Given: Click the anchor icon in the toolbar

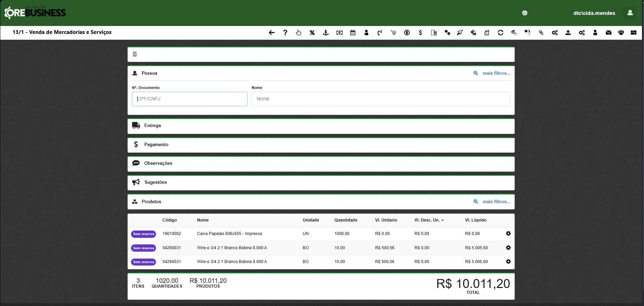Looking at the screenshot, I should click(x=325, y=33).
